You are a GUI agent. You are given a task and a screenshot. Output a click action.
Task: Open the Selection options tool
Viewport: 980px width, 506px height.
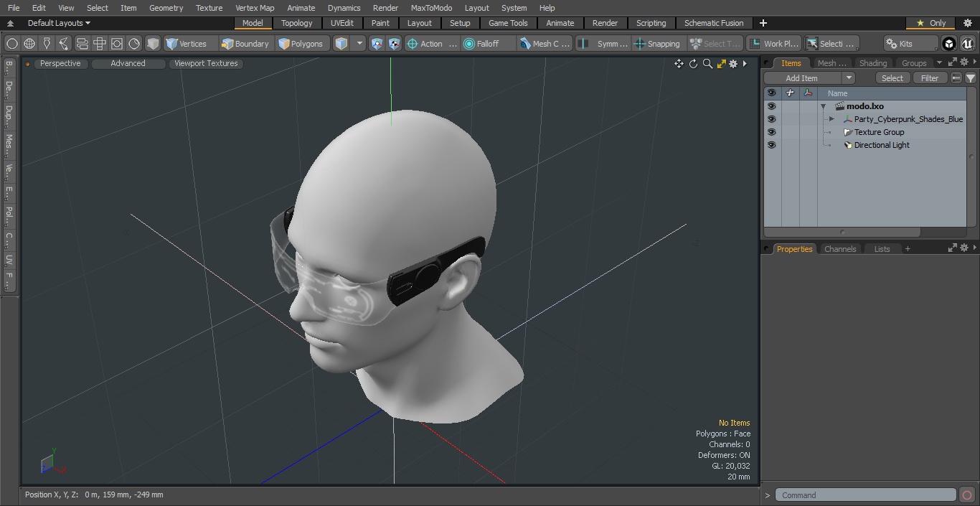tap(831, 44)
